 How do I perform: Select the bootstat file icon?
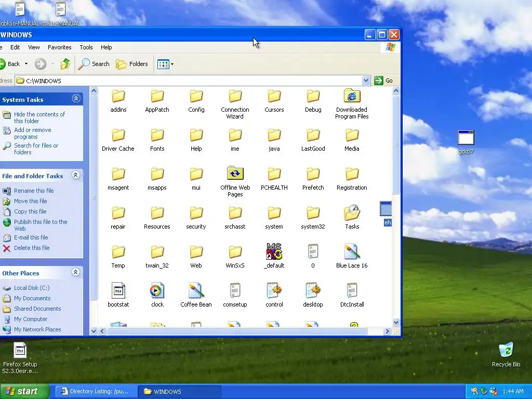pos(118,290)
